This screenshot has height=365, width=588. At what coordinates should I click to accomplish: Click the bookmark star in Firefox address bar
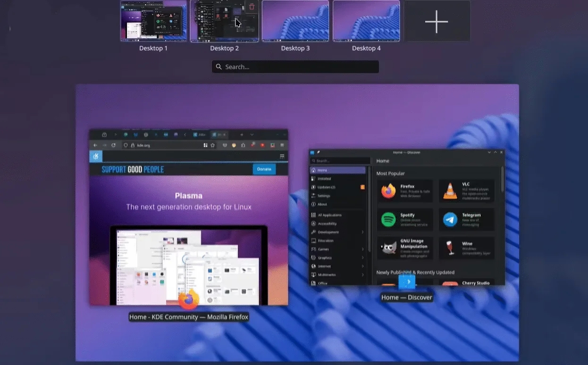[x=213, y=145]
